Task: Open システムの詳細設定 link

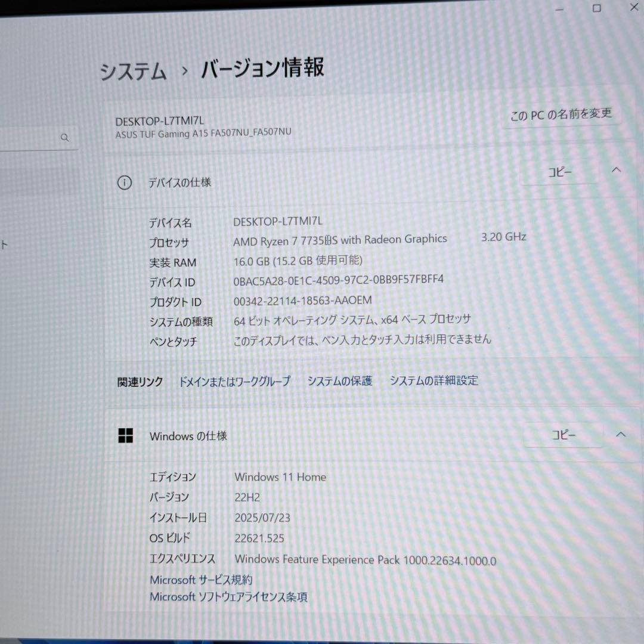Action: pyautogui.click(x=434, y=380)
